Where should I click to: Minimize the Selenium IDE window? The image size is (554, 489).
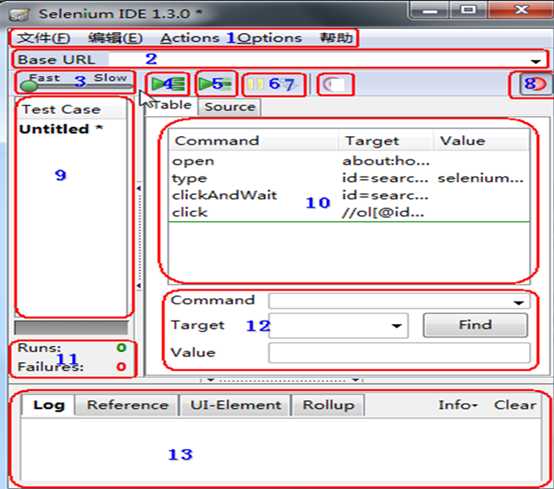coord(430,10)
